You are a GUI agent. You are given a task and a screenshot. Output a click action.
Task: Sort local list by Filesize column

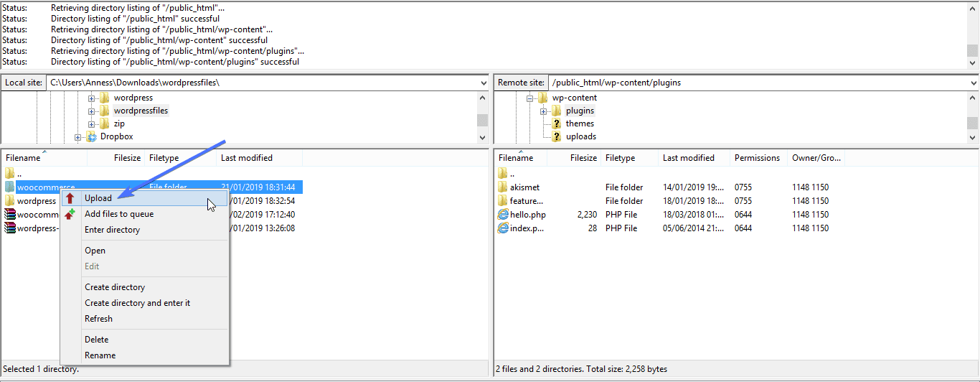(116, 158)
